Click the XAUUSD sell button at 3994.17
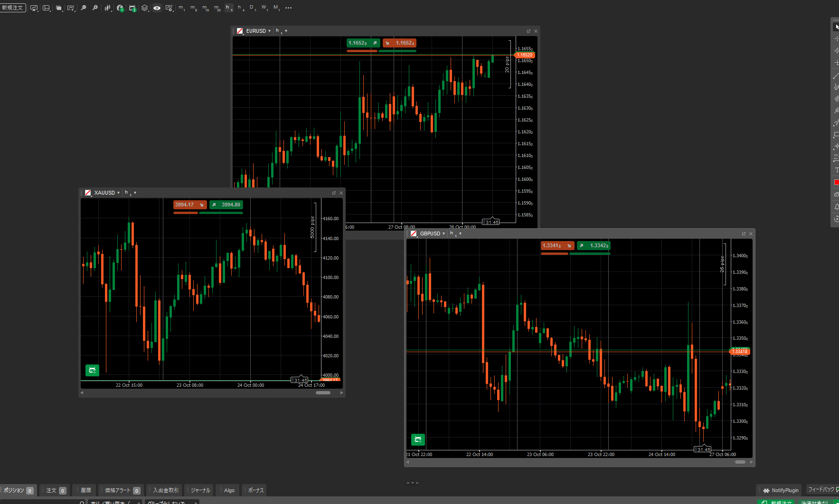839x504 pixels. coord(189,205)
